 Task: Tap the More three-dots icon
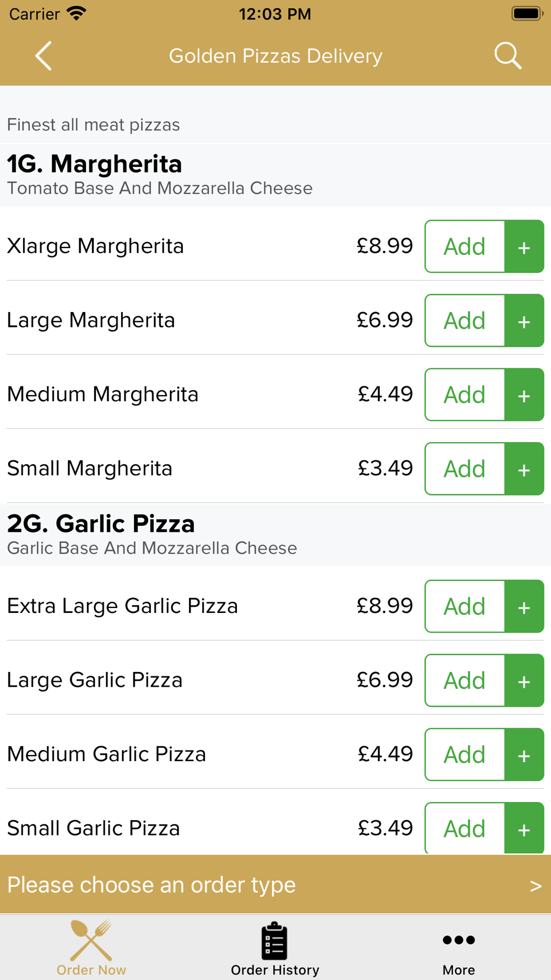[x=458, y=940]
